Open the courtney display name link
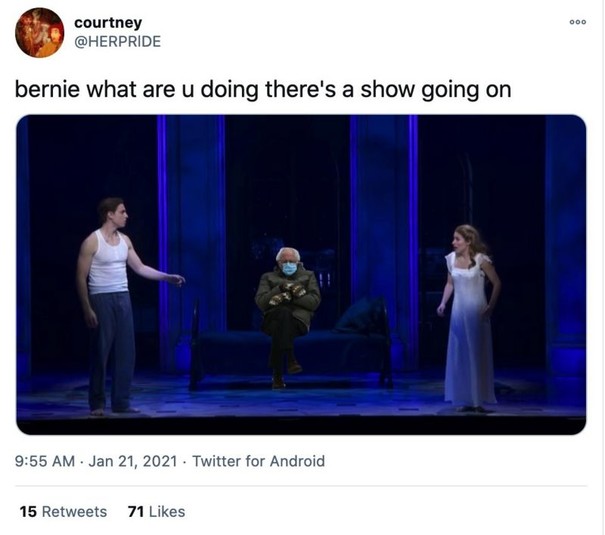Screen dimensions: 605x535 point(108,23)
